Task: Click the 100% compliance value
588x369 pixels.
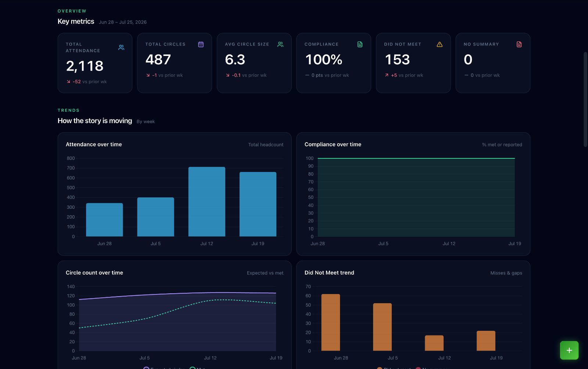Action: [324, 60]
